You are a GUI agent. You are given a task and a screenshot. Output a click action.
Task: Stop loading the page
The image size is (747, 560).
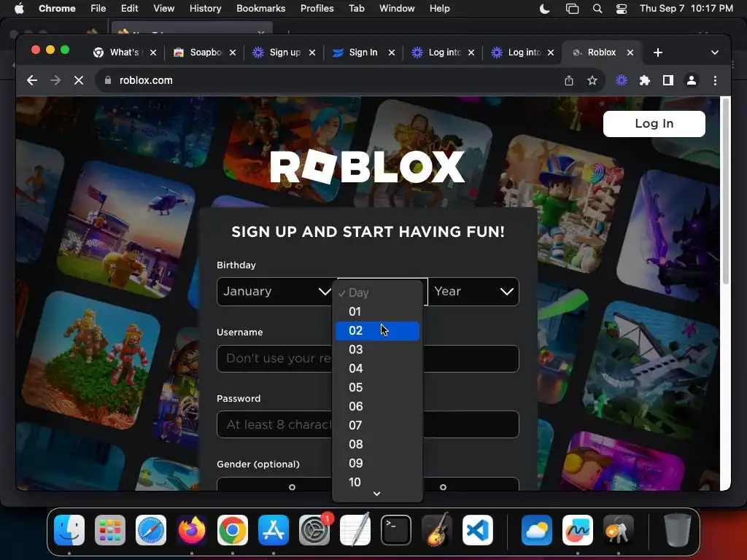79,80
